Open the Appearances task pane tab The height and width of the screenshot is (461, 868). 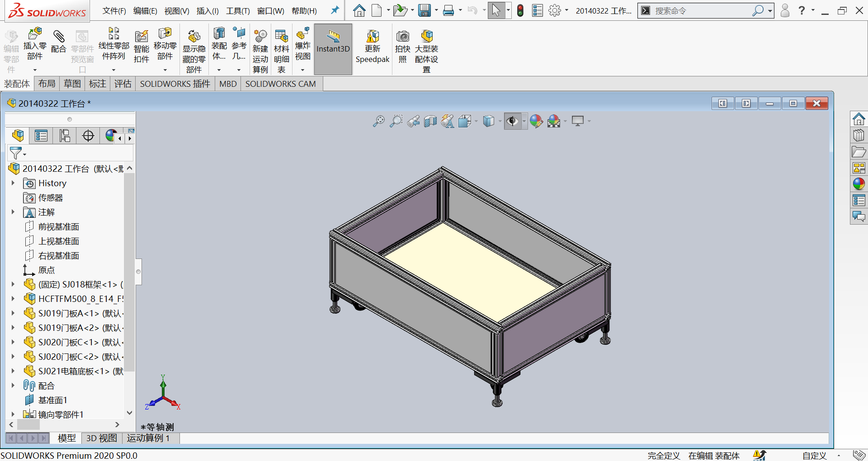[x=859, y=184]
